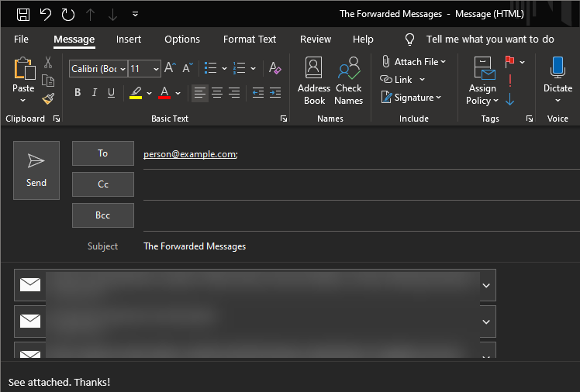The height and width of the screenshot is (392, 580).
Task: Clear all formatting
Action: 274,68
